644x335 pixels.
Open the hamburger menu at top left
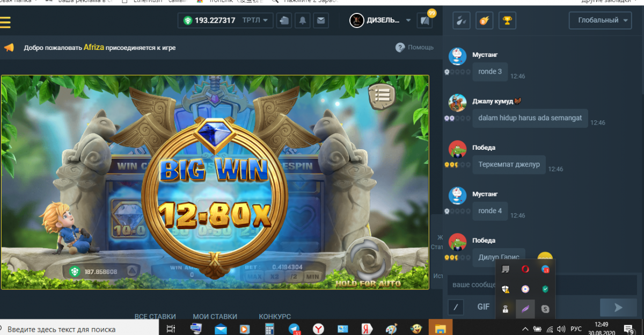coord(5,22)
